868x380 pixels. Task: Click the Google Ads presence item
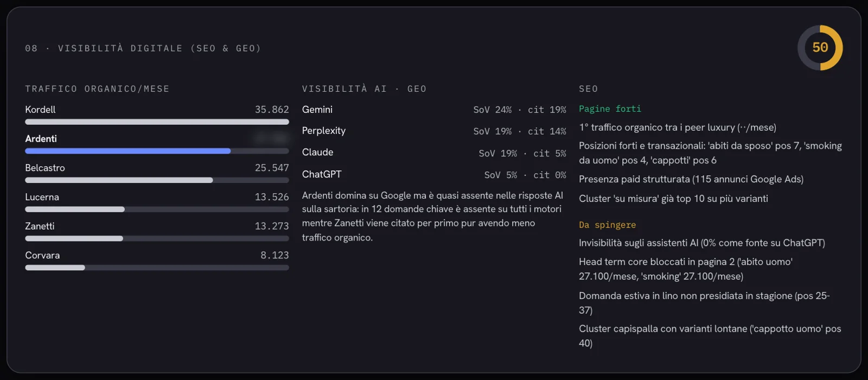pos(691,179)
